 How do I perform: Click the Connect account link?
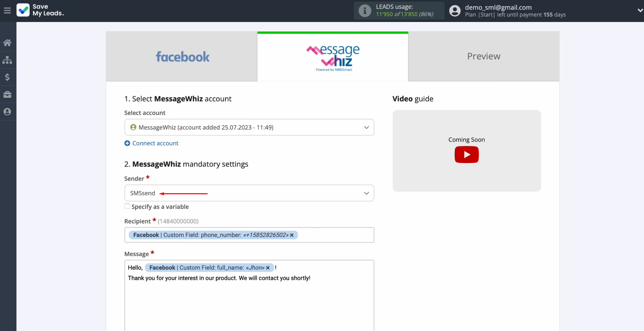[155, 143]
